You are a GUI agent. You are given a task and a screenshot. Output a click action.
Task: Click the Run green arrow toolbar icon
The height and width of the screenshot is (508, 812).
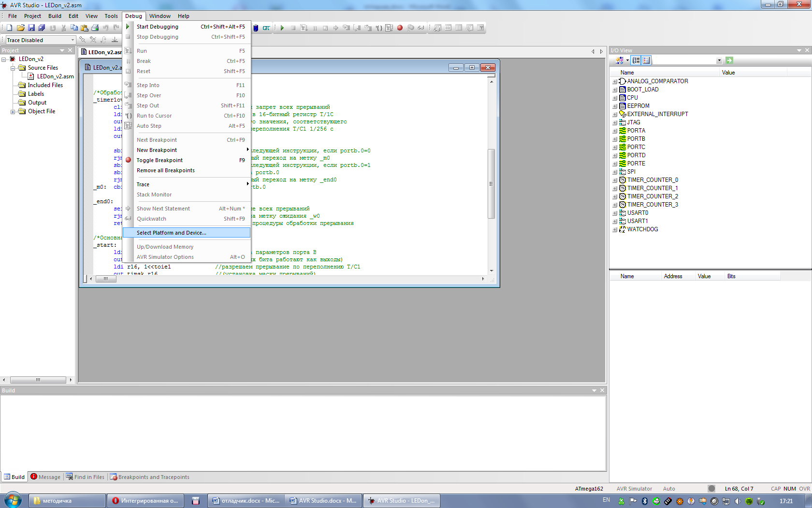(282, 28)
